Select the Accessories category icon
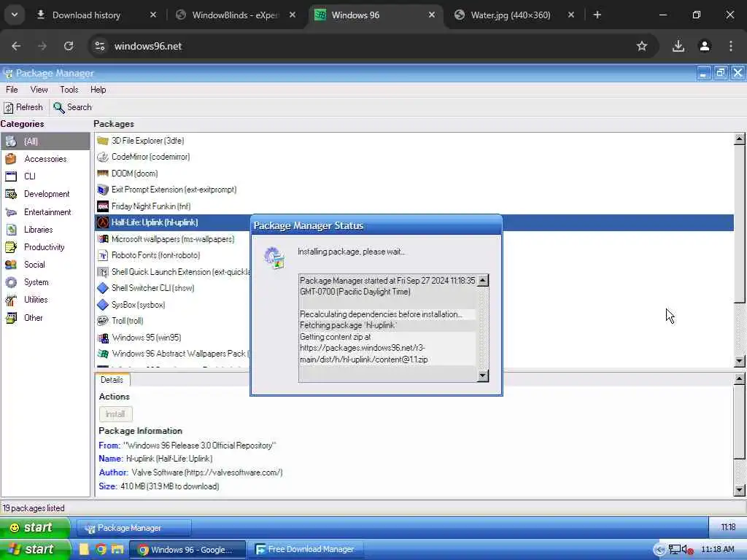Screen dimensions: 747x560 pyautogui.click(x=10, y=158)
